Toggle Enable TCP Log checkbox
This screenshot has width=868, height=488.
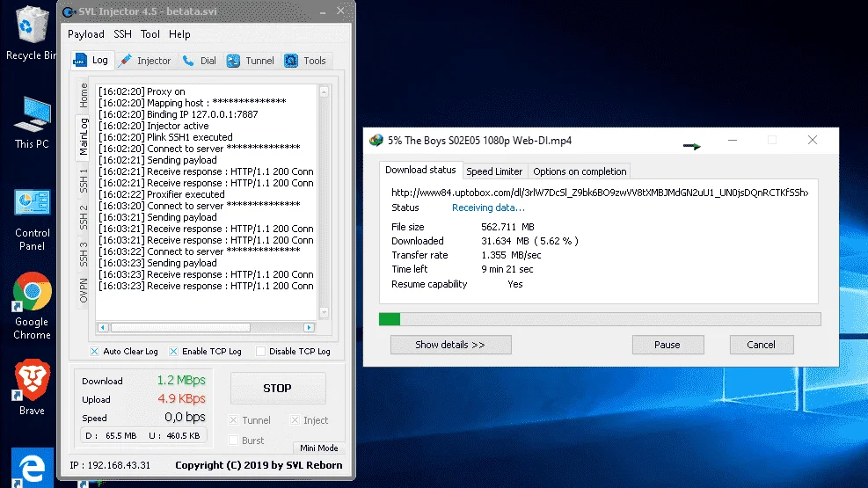click(174, 352)
